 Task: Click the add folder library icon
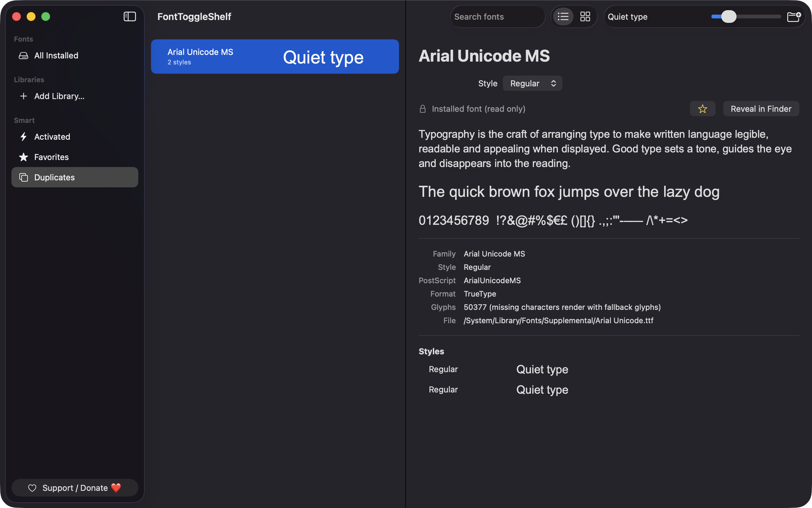click(x=794, y=17)
